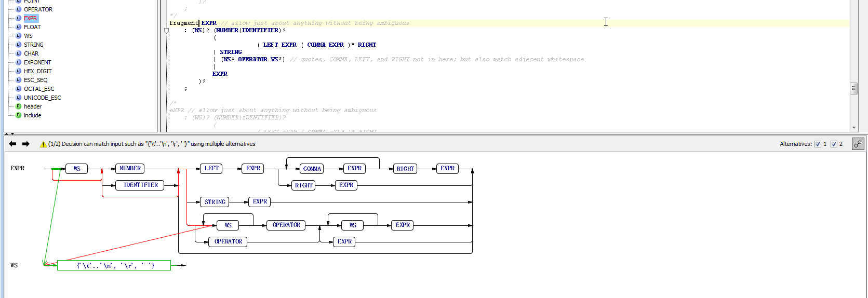The image size is (868, 298).
Task: Select the highlighted EXPR rule in list
Action: click(x=31, y=18)
